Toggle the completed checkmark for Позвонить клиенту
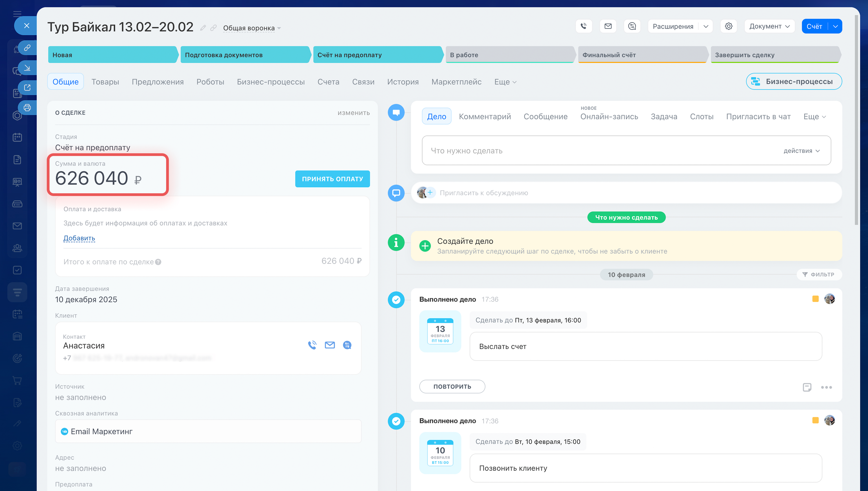Screen dimensions: 868x491 pos(396,421)
